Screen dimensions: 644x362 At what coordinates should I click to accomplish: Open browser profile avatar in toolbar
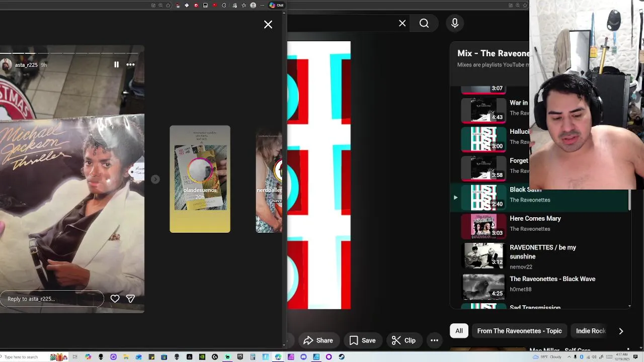click(253, 5)
